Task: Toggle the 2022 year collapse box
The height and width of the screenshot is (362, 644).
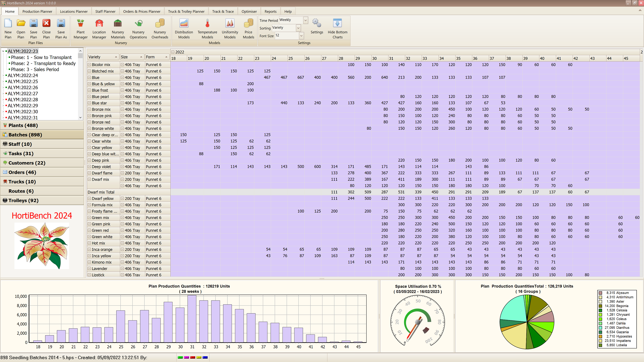Action: [173, 52]
